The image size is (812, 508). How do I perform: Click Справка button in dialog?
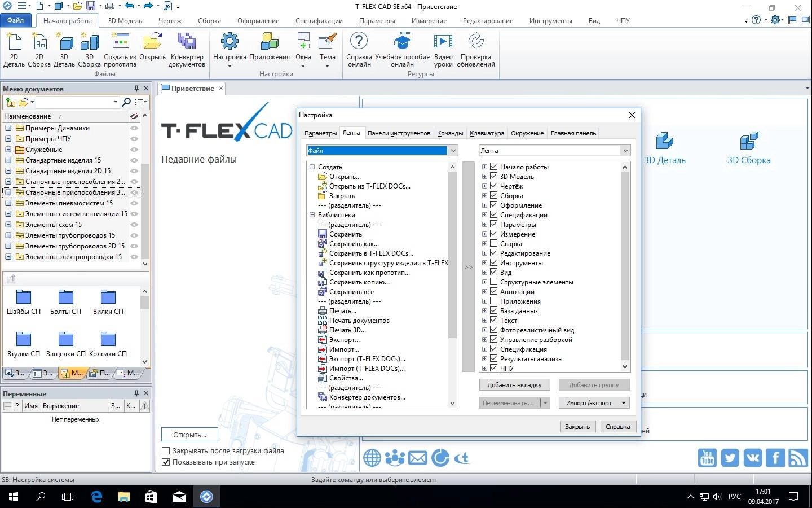(617, 426)
